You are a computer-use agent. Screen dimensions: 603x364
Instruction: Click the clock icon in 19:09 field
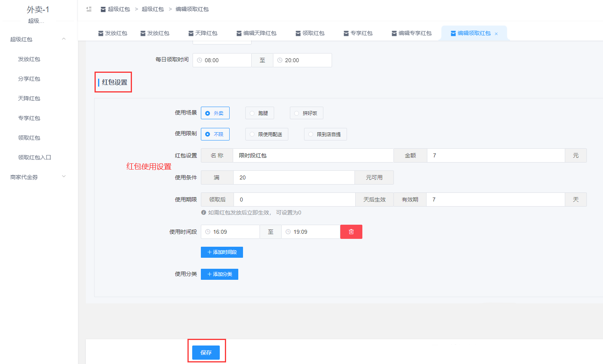click(288, 232)
